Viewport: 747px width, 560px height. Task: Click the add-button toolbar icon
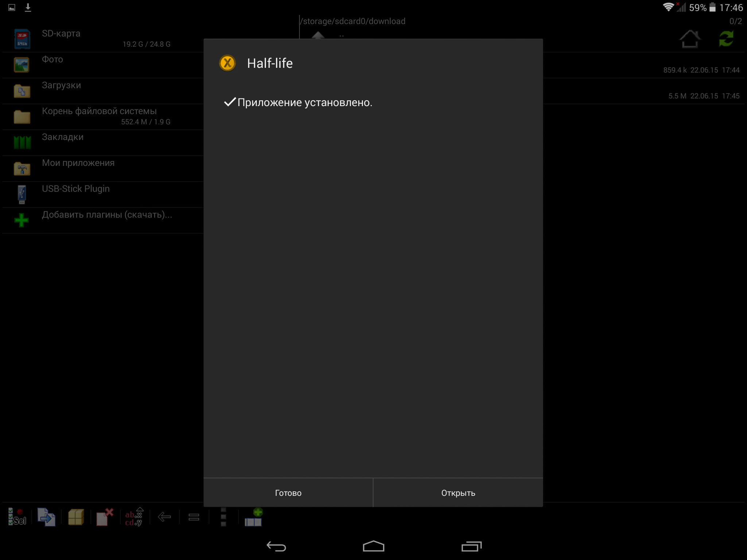click(x=253, y=517)
